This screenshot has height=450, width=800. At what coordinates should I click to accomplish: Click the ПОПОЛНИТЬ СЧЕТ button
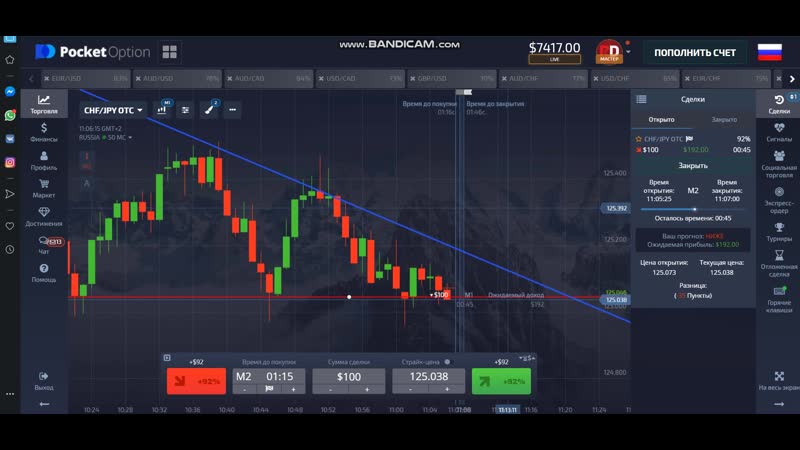click(x=695, y=52)
